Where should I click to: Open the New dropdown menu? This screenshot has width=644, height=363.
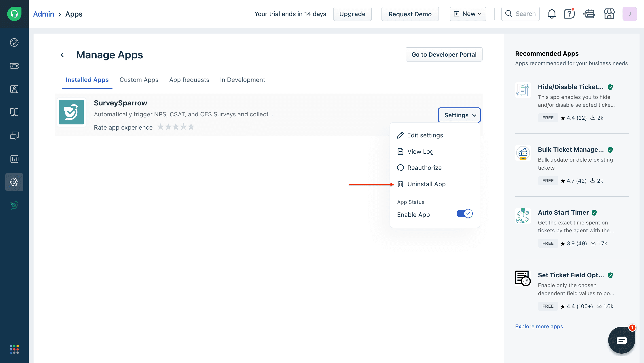pyautogui.click(x=468, y=14)
